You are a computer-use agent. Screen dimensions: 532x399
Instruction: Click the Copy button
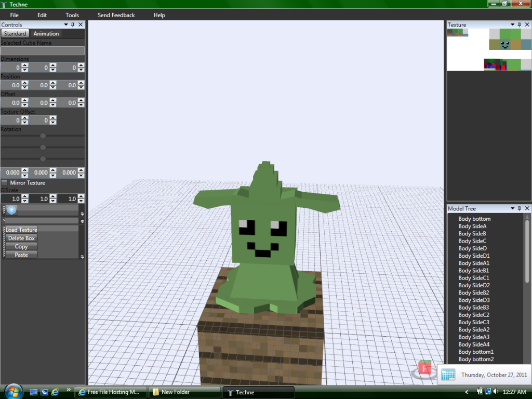coord(21,247)
